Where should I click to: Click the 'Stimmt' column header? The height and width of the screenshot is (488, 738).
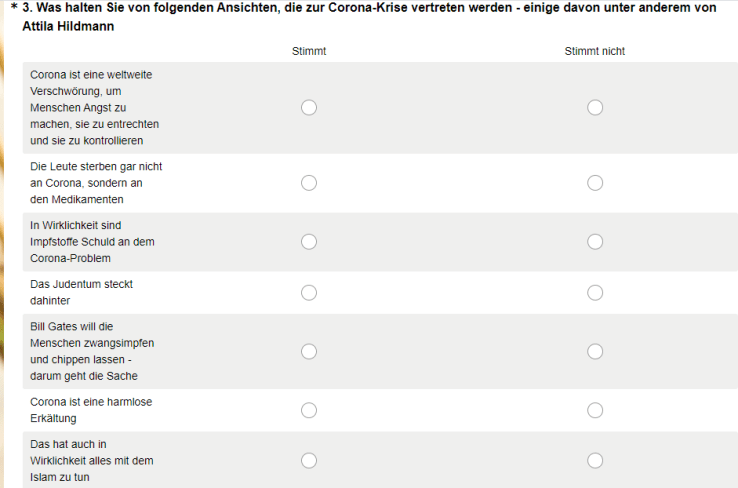(x=309, y=51)
